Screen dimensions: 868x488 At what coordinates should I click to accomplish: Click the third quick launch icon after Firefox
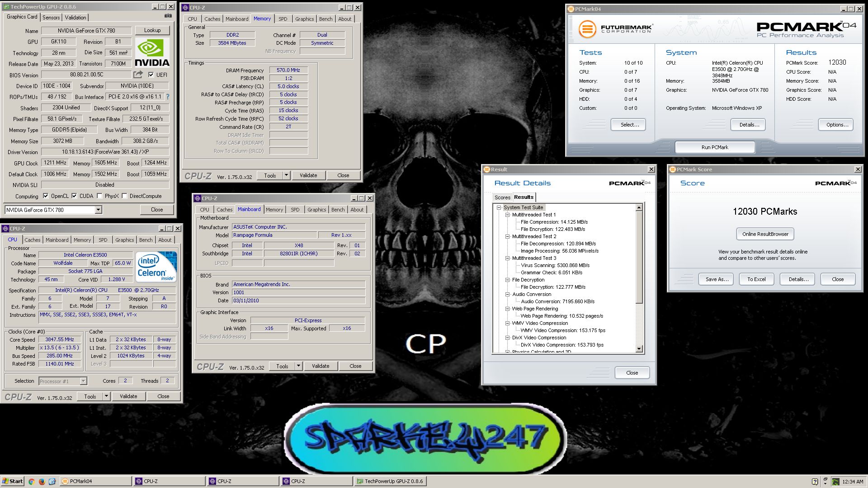(52, 481)
